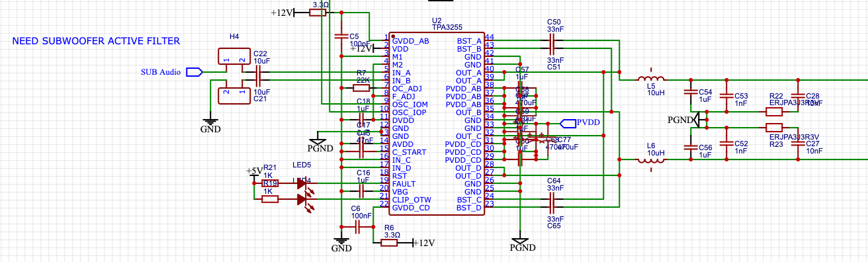This screenshot has height=262, width=868.
Task: Click the C65 designator label
Action: coord(554,226)
